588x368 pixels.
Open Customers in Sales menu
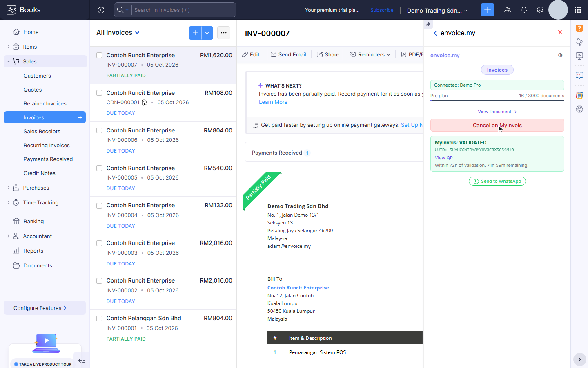(37, 76)
